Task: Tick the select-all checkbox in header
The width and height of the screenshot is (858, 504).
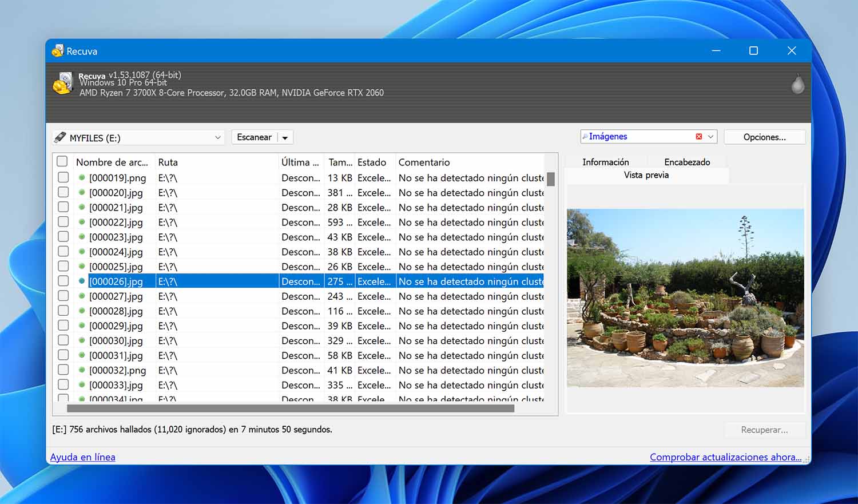Action: point(62,162)
